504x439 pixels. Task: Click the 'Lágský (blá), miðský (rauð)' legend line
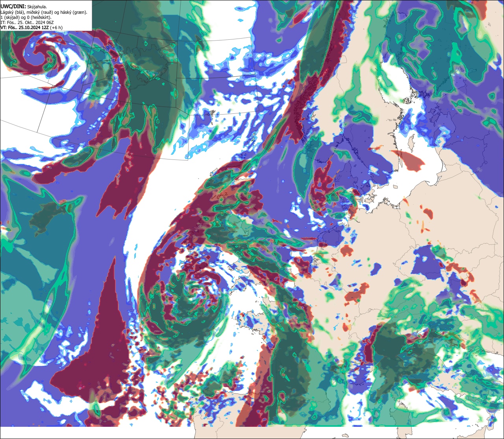pos(44,12)
